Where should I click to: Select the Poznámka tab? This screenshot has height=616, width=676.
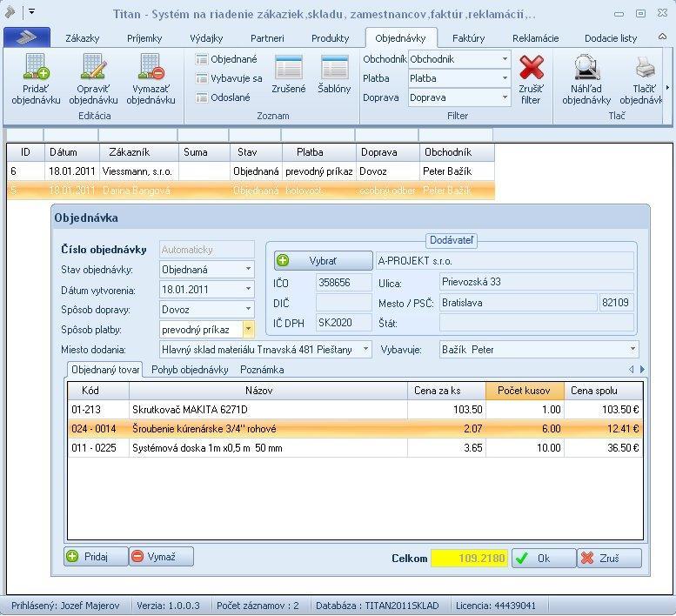pos(262,370)
